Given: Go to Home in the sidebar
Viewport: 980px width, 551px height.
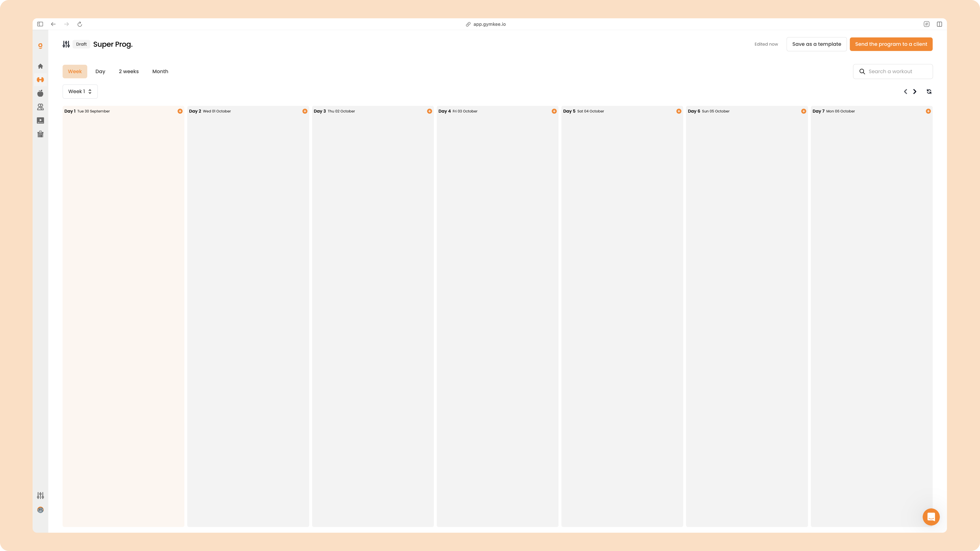Looking at the screenshot, I should pos(40,66).
